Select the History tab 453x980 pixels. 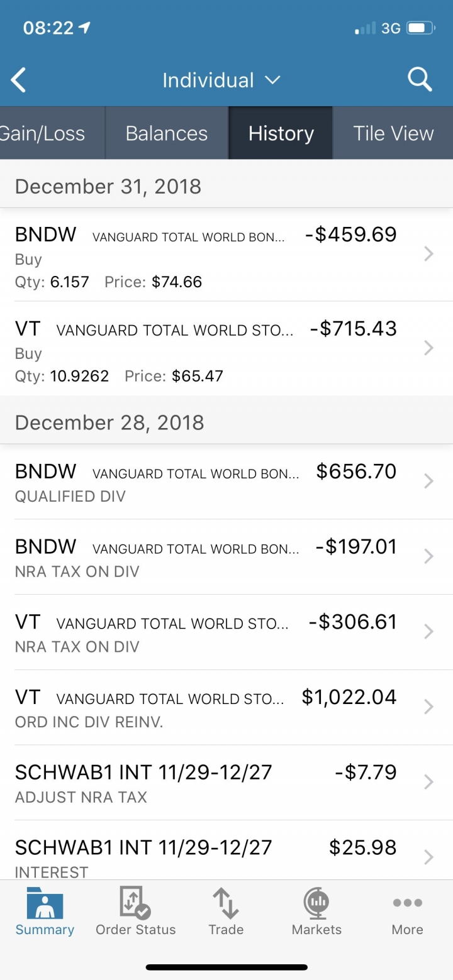(x=281, y=133)
